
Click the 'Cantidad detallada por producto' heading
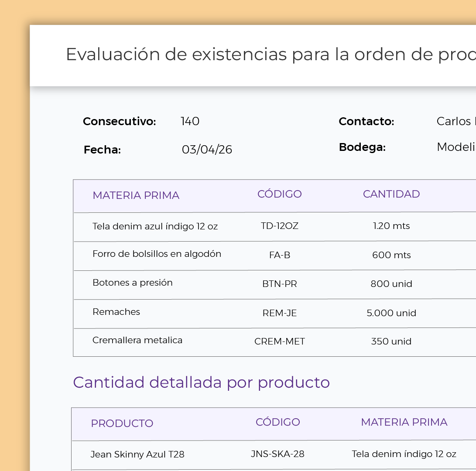point(201,383)
